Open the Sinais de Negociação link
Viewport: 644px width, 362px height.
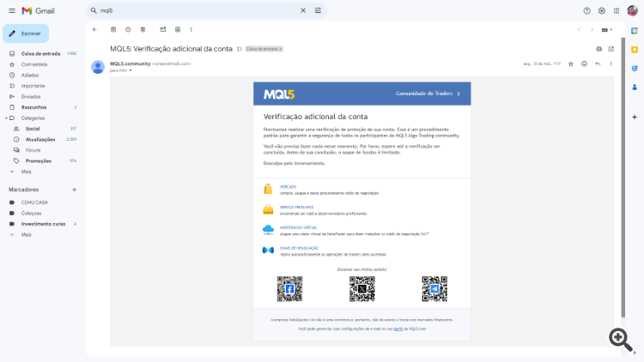[x=299, y=248]
